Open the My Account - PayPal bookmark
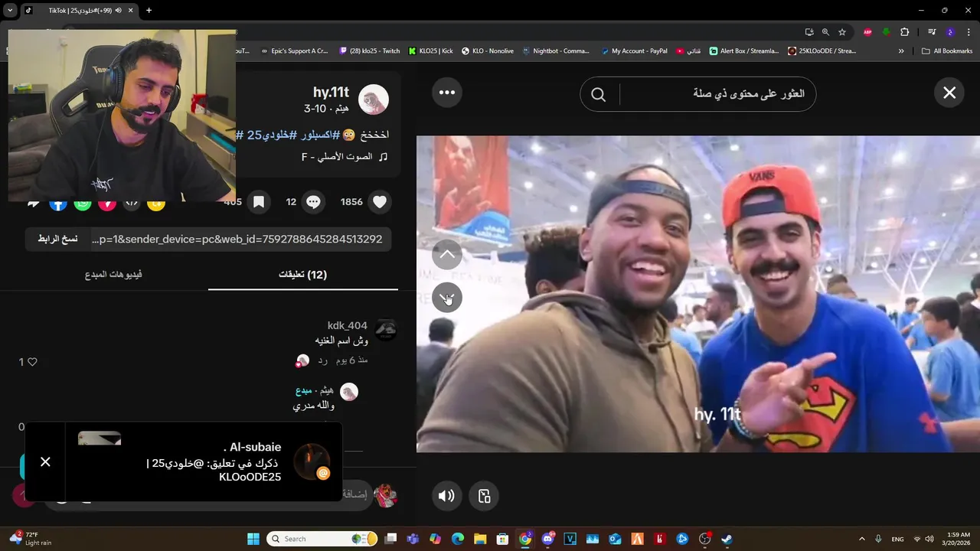980x551 pixels. pos(634,51)
